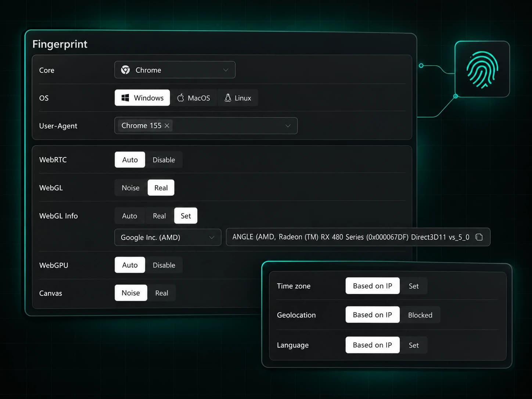Set WebRTC to Auto
Viewport: 532px width, 399px height.
pyautogui.click(x=130, y=160)
